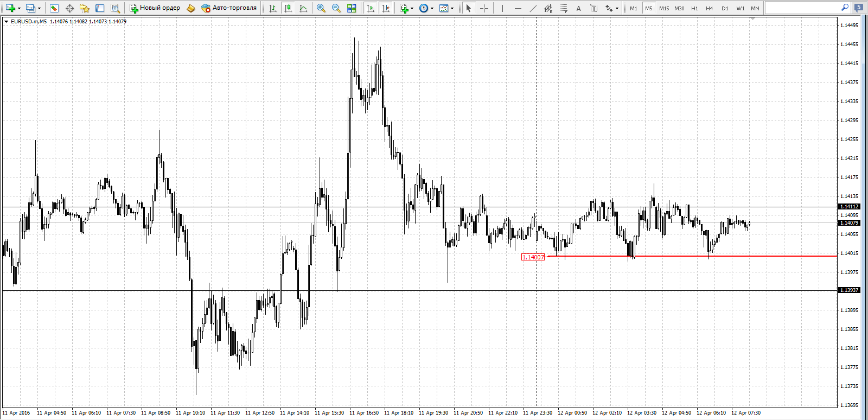Image resolution: width=868 pixels, height=420 pixels.
Task: Click the Новый ордер button
Action: [x=155, y=8]
